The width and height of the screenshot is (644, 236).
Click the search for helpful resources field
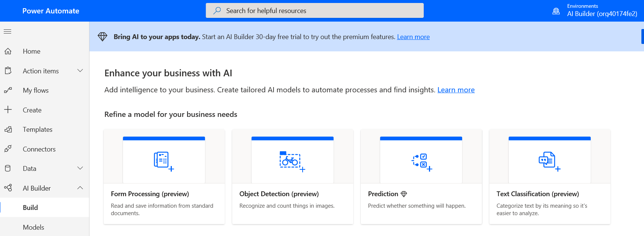pyautogui.click(x=315, y=10)
